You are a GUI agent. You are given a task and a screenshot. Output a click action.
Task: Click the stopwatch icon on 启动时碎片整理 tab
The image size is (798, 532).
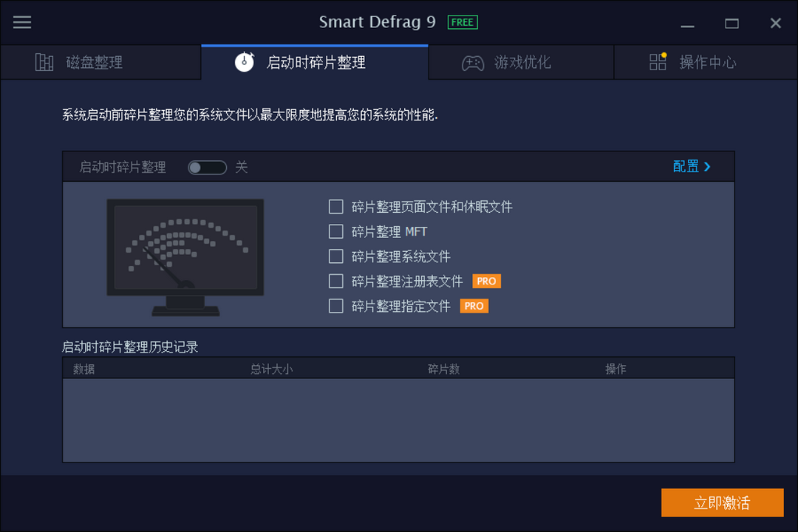[244, 62]
